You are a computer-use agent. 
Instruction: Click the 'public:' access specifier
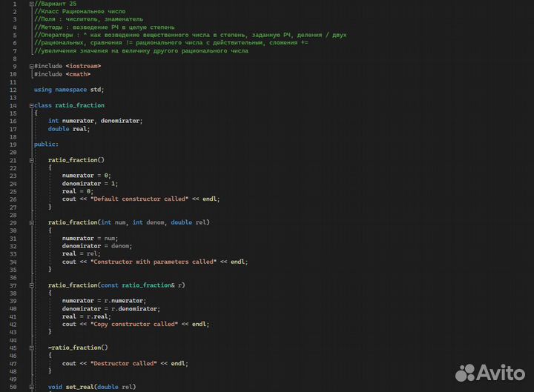click(x=46, y=144)
